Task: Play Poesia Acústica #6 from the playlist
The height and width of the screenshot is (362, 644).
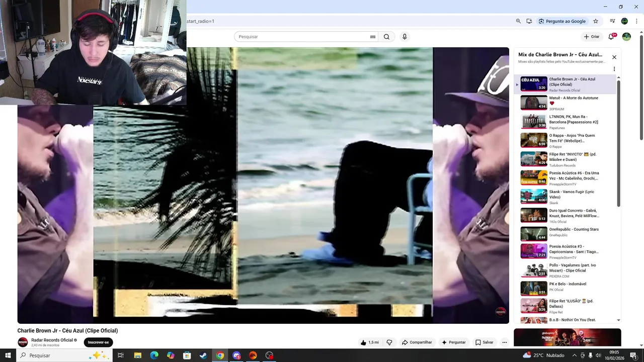Action: coord(566,178)
